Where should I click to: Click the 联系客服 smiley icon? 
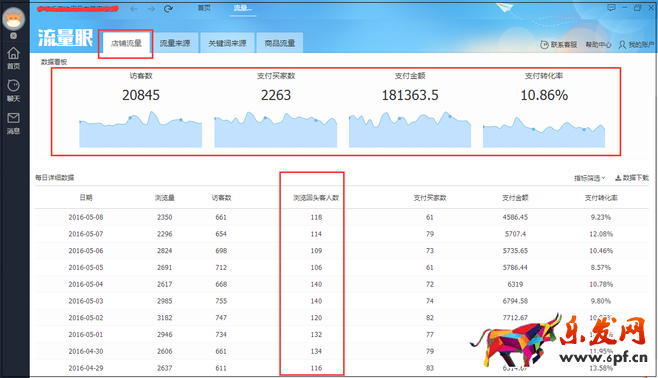pos(544,44)
